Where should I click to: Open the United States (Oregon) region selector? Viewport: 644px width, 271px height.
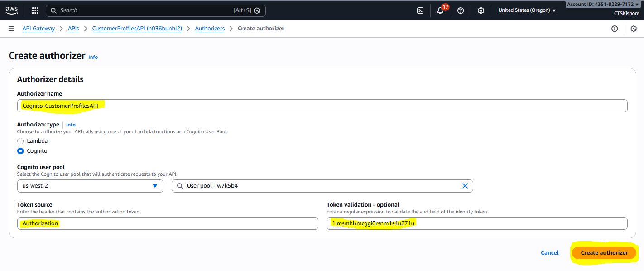[x=527, y=10]
